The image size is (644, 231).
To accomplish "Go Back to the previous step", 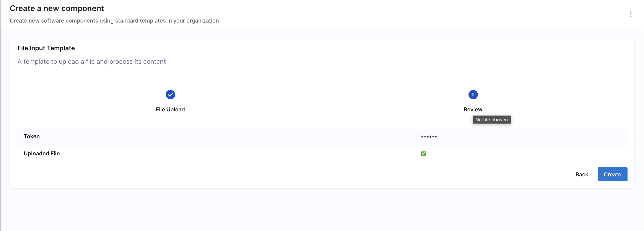I will tap(582, 174).
